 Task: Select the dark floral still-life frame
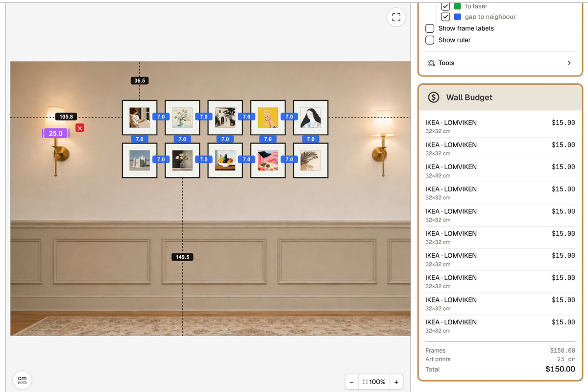coord(182,160)
